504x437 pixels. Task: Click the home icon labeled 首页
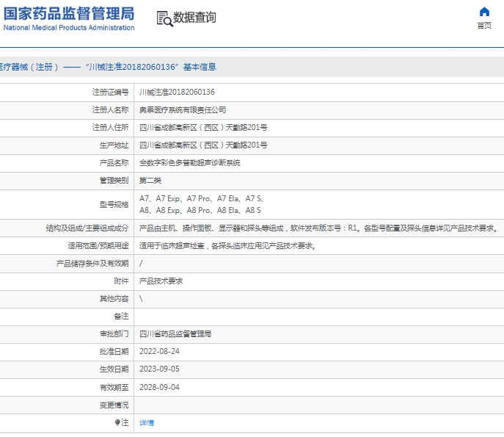pos(484,12)
